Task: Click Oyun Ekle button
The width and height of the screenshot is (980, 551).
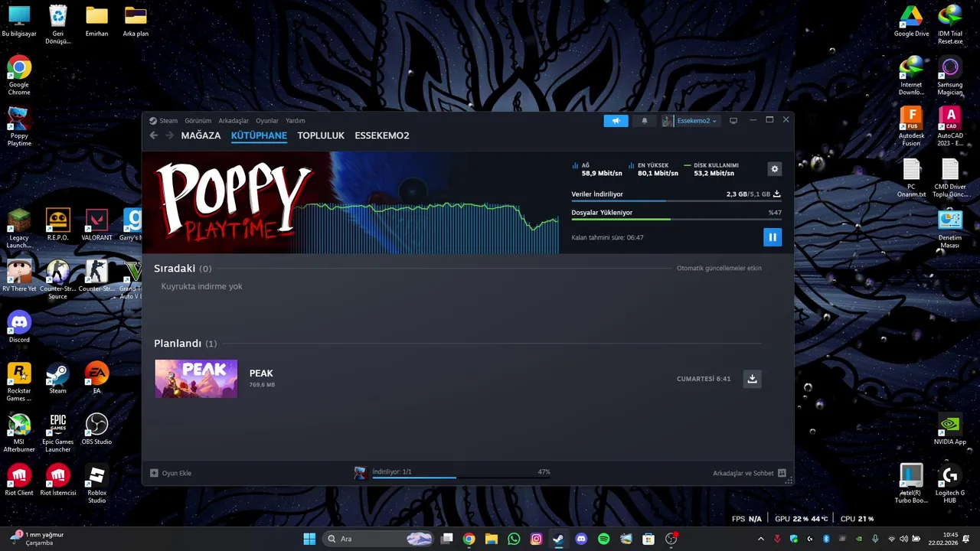Action: [171, 473]
